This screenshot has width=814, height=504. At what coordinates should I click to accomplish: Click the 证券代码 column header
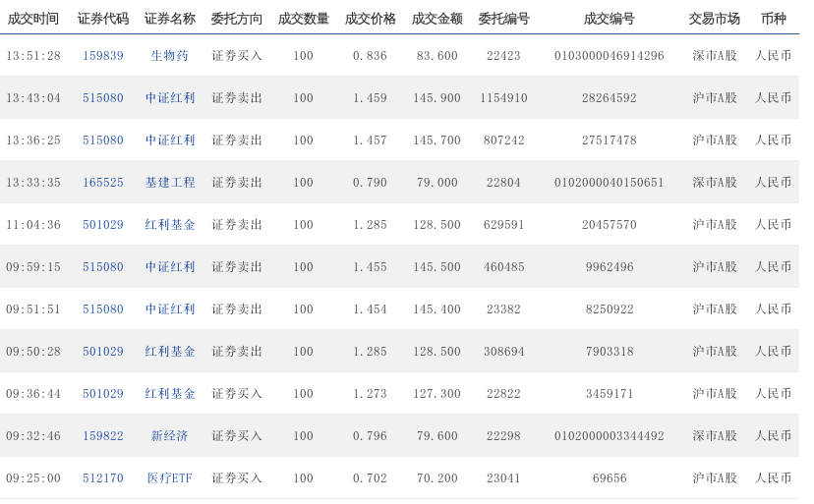[103, 20]
